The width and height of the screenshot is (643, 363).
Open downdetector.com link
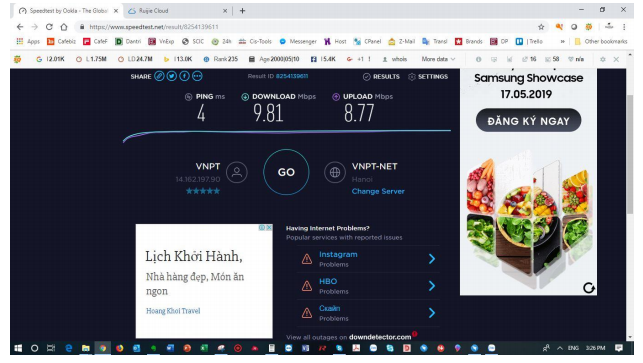pos(380,337)
